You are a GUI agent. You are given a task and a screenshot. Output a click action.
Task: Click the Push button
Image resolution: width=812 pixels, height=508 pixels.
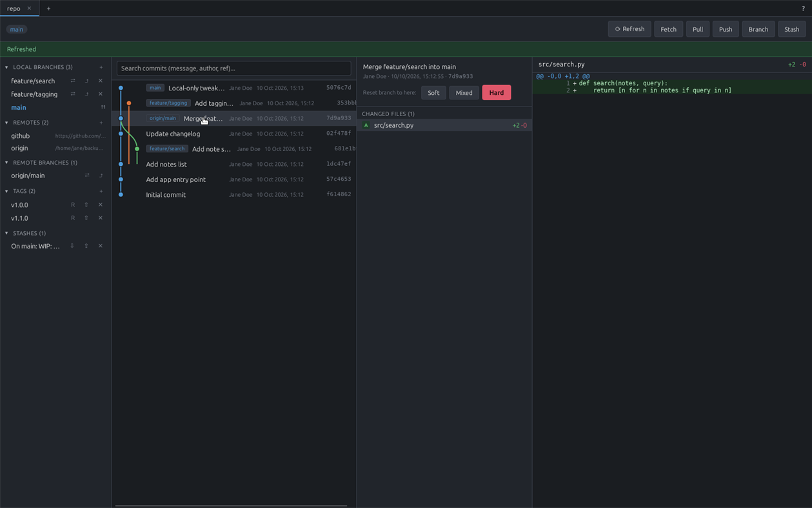point(726,29)
